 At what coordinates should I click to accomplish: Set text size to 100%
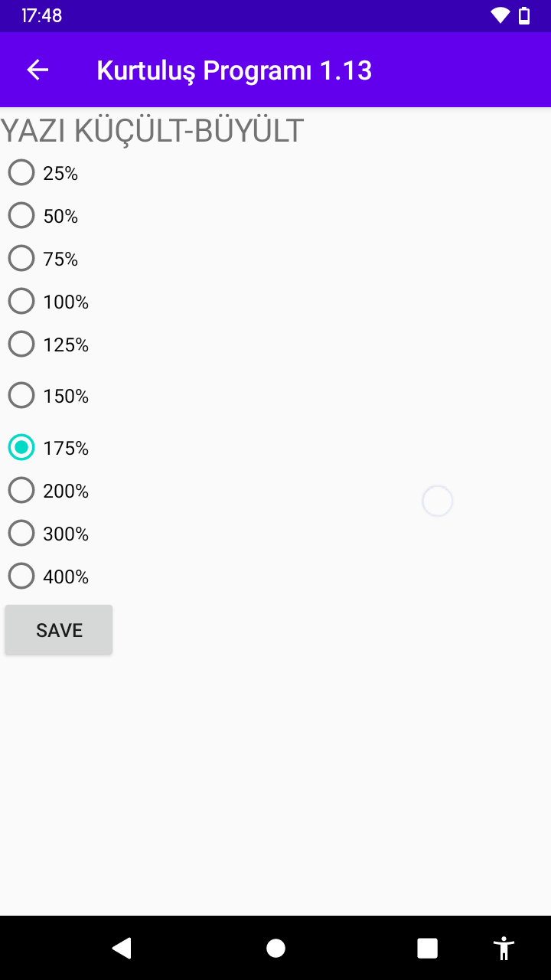coord(21,302)
